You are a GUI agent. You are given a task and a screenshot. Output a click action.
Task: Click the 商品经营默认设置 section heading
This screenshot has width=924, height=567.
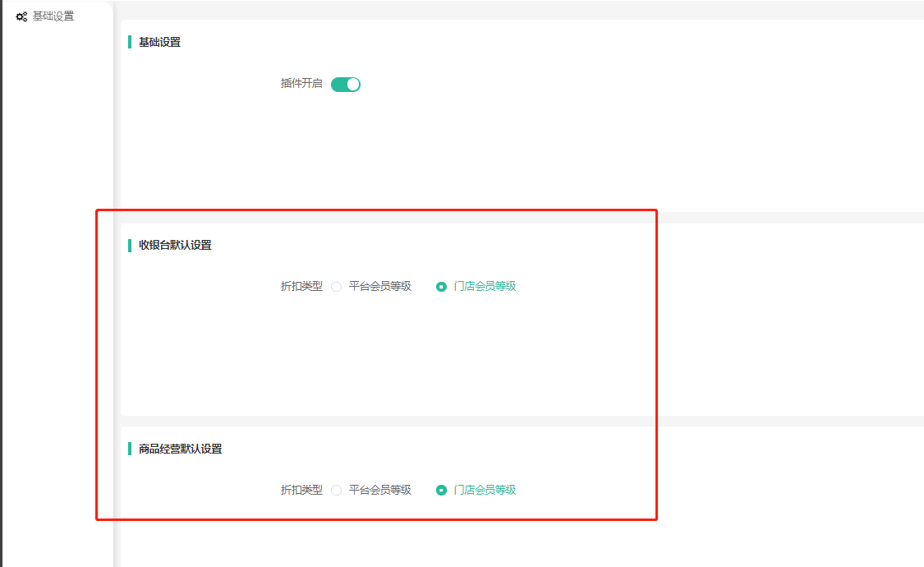click(180, 449)
